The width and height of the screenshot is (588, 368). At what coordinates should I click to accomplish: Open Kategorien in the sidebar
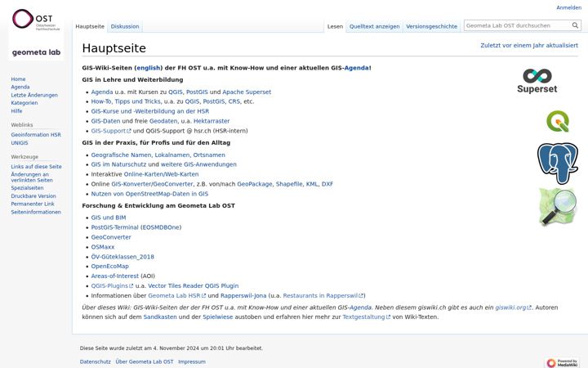point(24,103)
